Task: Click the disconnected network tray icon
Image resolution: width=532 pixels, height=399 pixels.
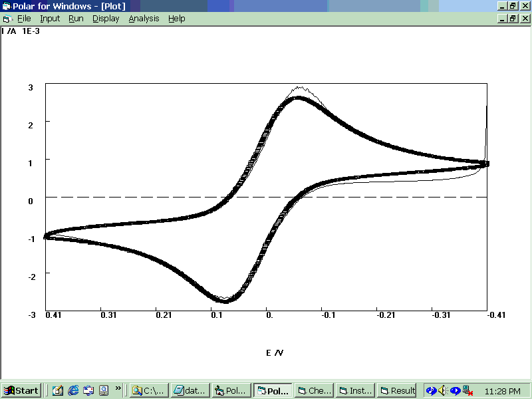Action: [x=468, y=390]
